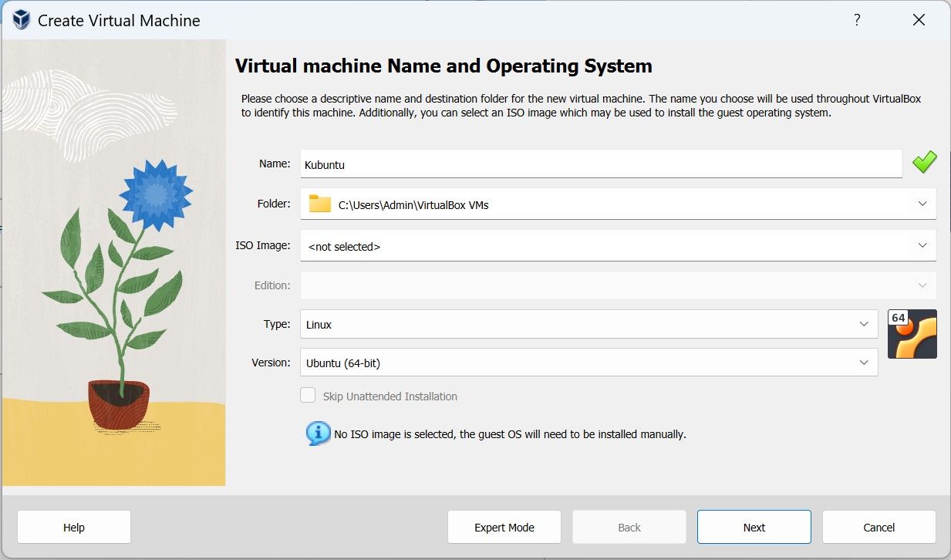Toggle the Skip Unattended Installation checkbox
Viewport: 951px width, 560px height.
click(x=309, y=396)
